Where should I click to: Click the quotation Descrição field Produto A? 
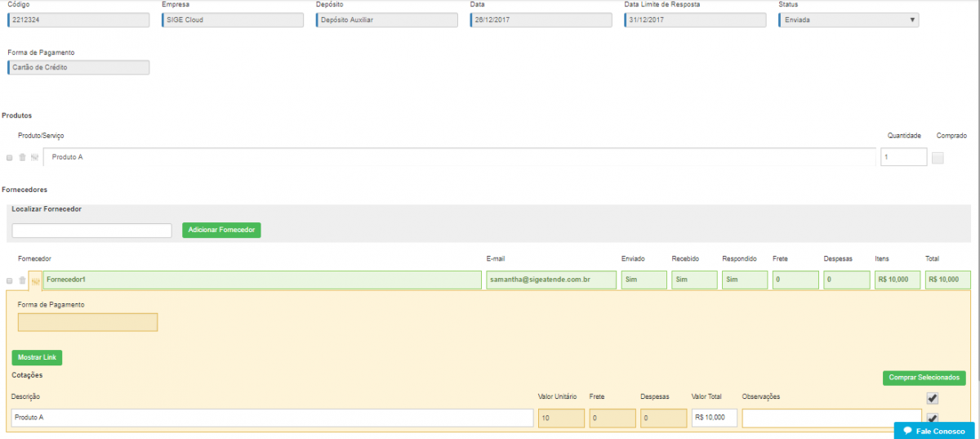point(272,418)
